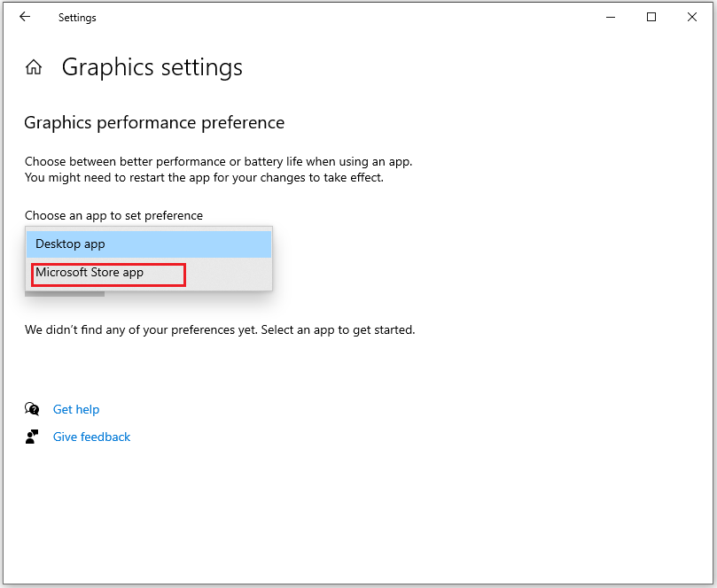Click the 'You might need to restart' text
Viewport: 717px width, 588px height.
pos(204,177)
